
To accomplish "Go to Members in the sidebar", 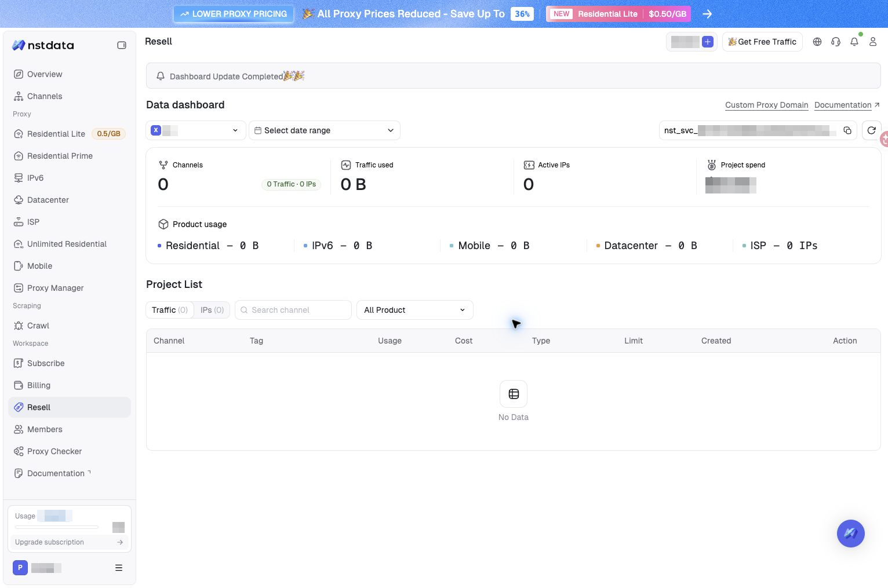I will click(70, 429).
